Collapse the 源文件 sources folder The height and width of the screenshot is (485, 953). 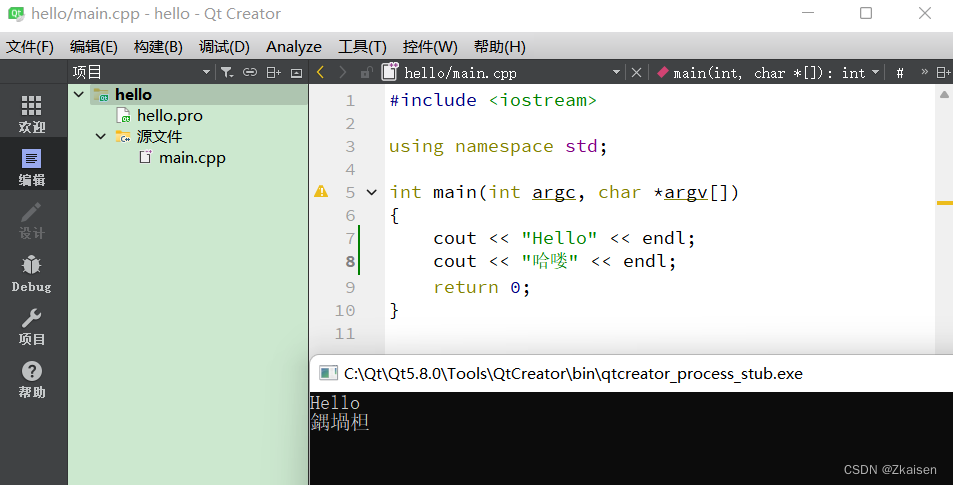pyautogui.click(x=101, y=136)
